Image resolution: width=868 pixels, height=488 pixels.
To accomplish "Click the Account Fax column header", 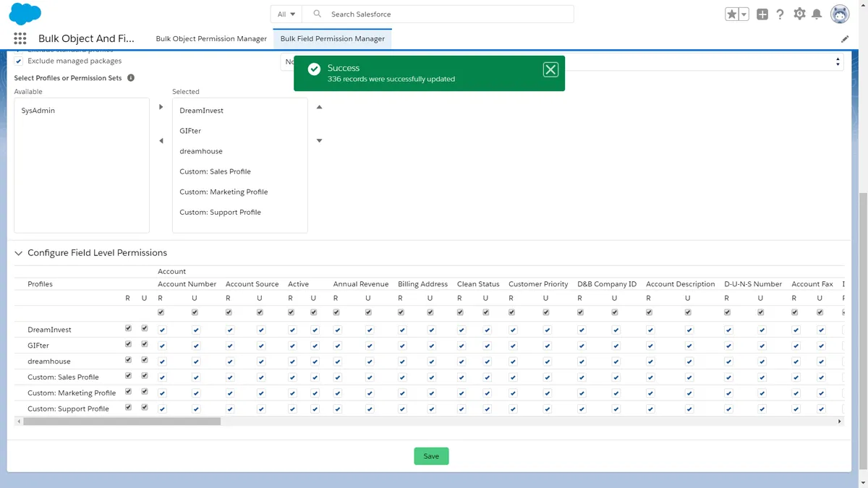I will point(812,284).
